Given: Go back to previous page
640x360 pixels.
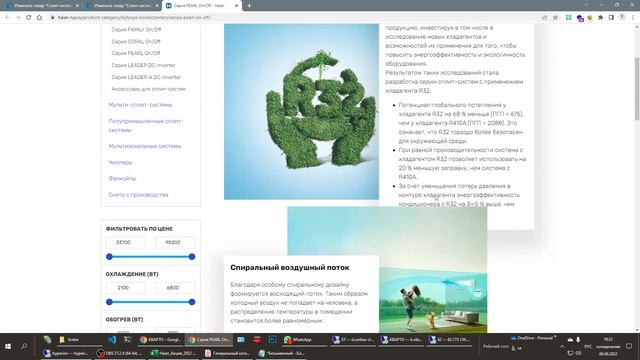Looking at the screenshot, I should coord(7,18).
